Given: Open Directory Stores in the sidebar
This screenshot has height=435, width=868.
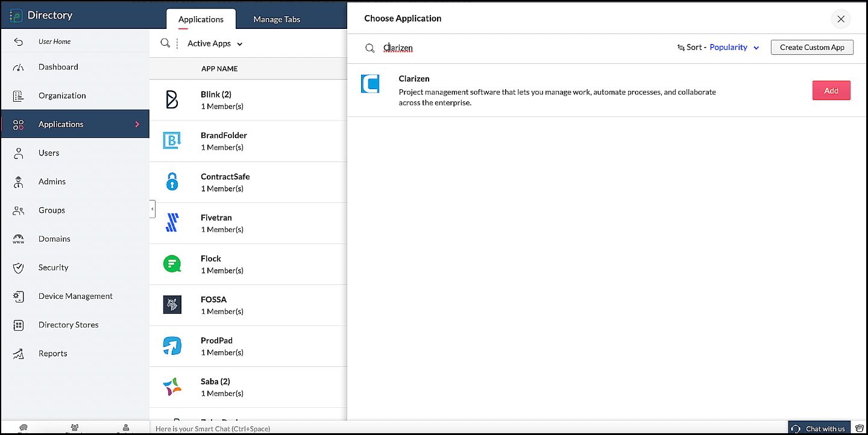Looking at the screenshot, I should (x=75, y=325).
